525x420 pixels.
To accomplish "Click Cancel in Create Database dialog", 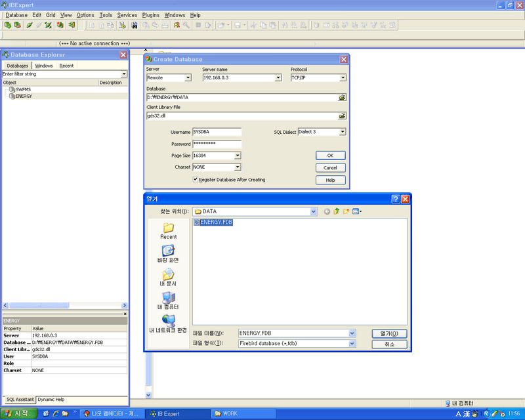I will click(331, 168).
